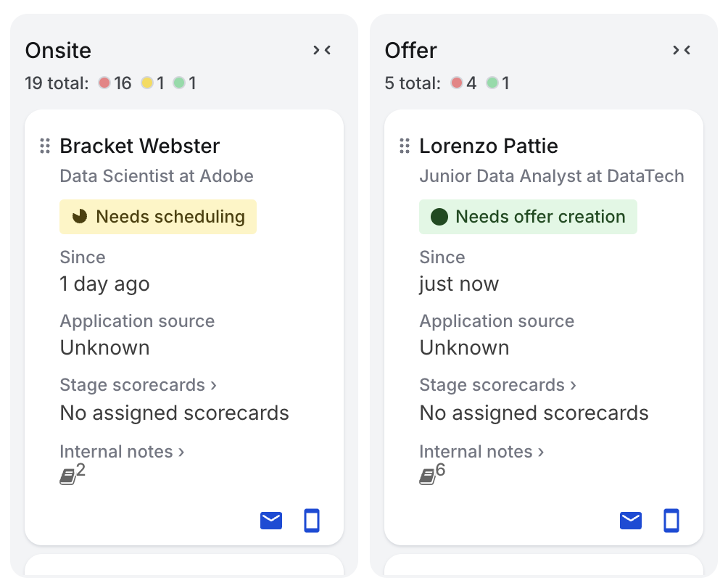Click phone icon on Bracket Webster card
728x583 pixels.
point(312,521)
